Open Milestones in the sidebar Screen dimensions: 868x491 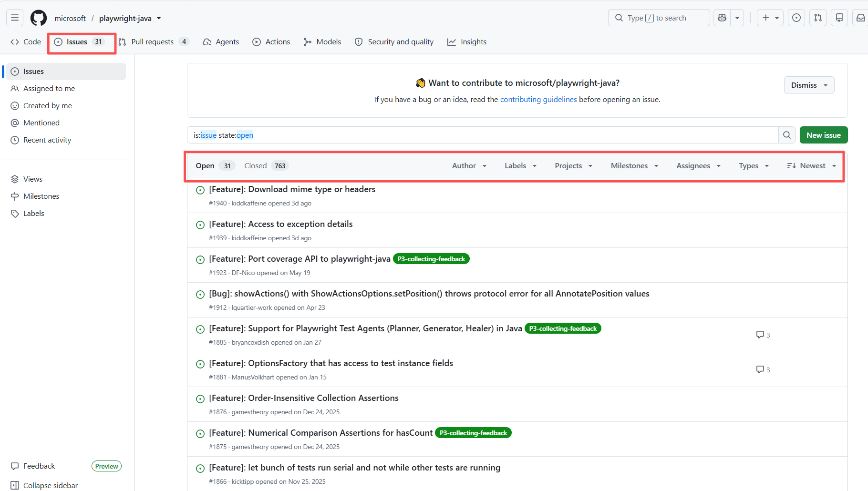point(66,196)
